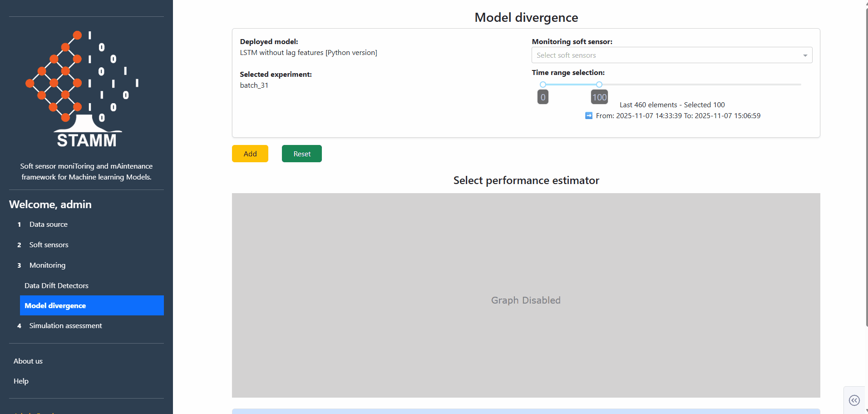868x414 pixels.
Task: Select the Data source navigation item
Action: tap(48, 224)
